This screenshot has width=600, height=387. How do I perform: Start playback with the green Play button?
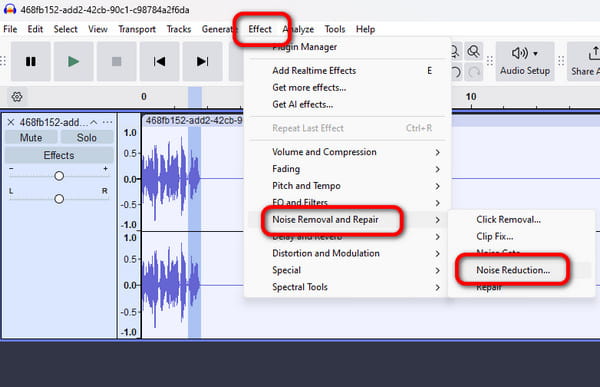73,62
